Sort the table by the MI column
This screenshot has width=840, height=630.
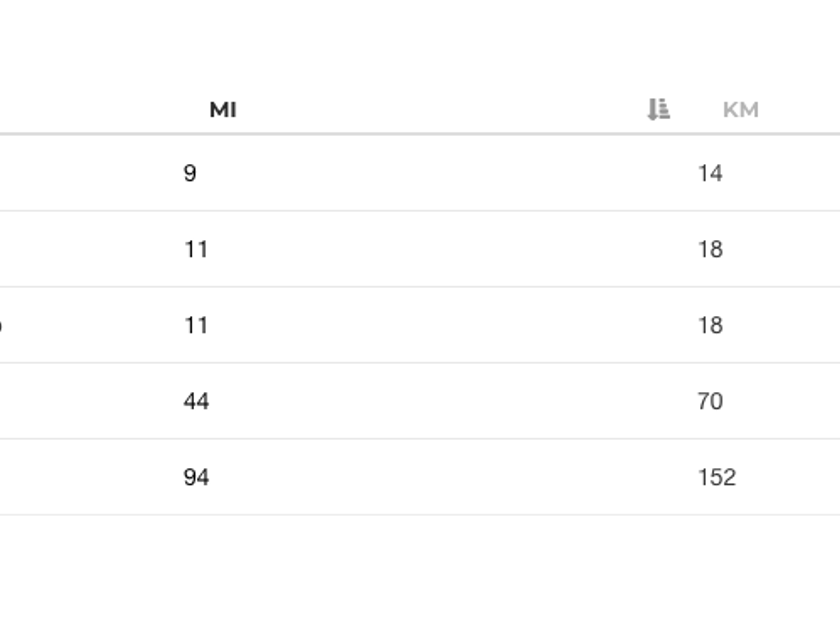[223, 110]
